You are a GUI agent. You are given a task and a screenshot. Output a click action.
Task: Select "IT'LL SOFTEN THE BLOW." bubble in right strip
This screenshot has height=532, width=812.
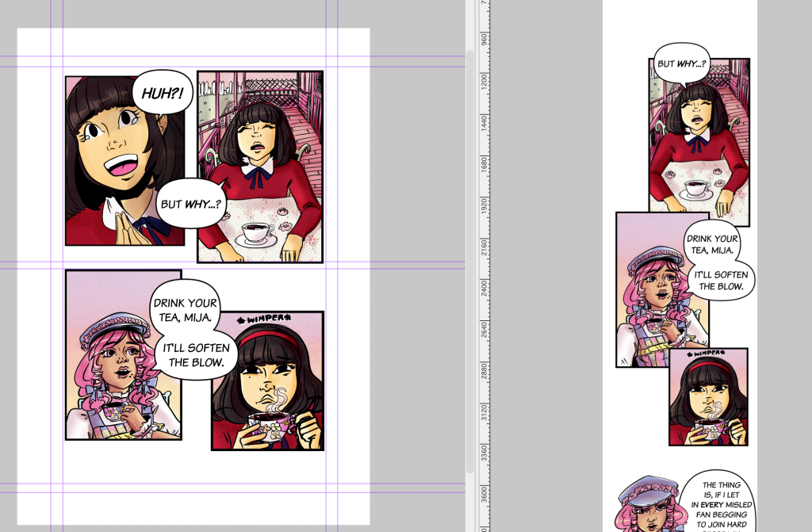tap(721, 280)
